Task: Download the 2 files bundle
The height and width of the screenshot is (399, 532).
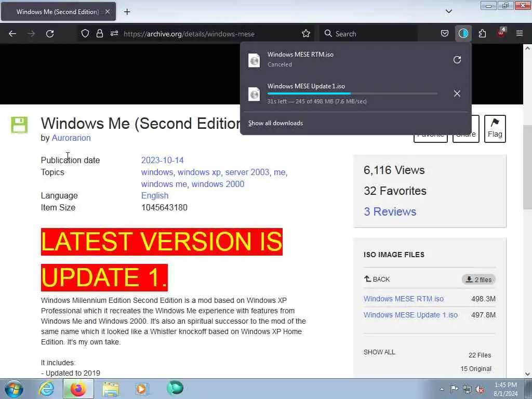Action: point(478,280)
